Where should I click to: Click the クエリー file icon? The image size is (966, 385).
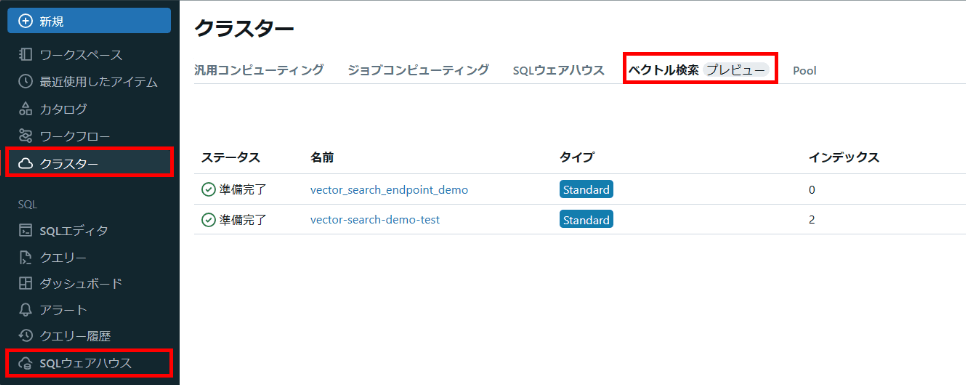coord(25,257)
